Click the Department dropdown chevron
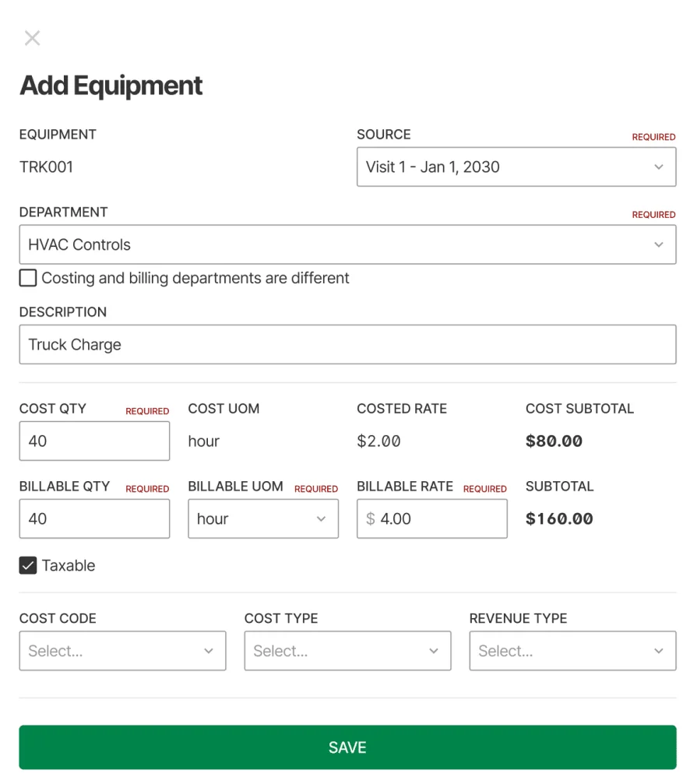Image resolution: width=697 pixels, height=784 pixels. [660, 244]
